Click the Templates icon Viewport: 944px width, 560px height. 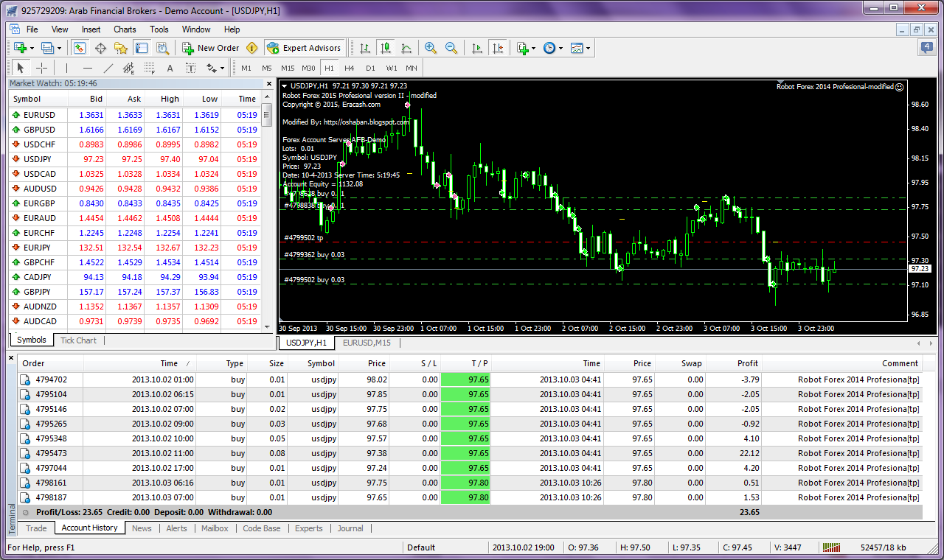click(576, 48)
